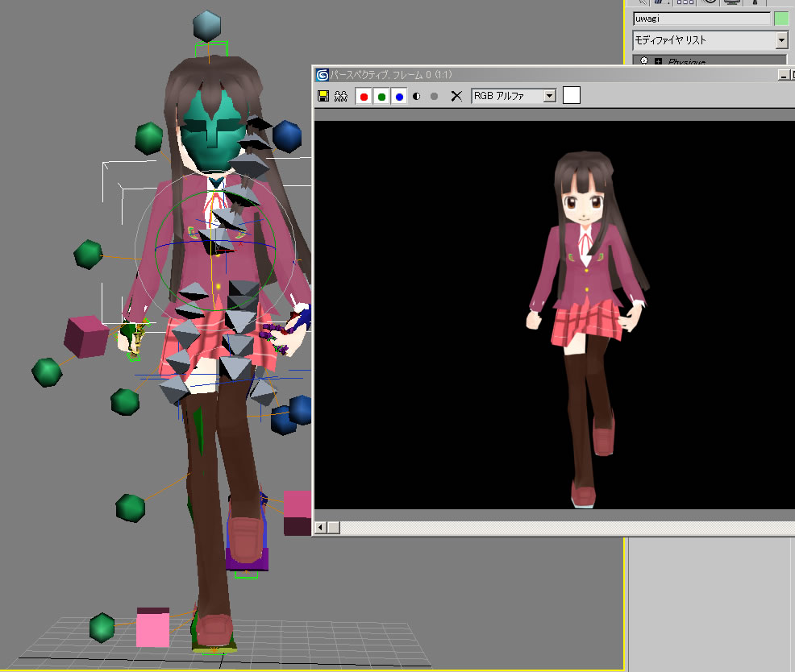Image resolution: width=795 pixels, height=672 pixels.
Task: Click the green object color swatch
Action: click(x=780, y=19)
